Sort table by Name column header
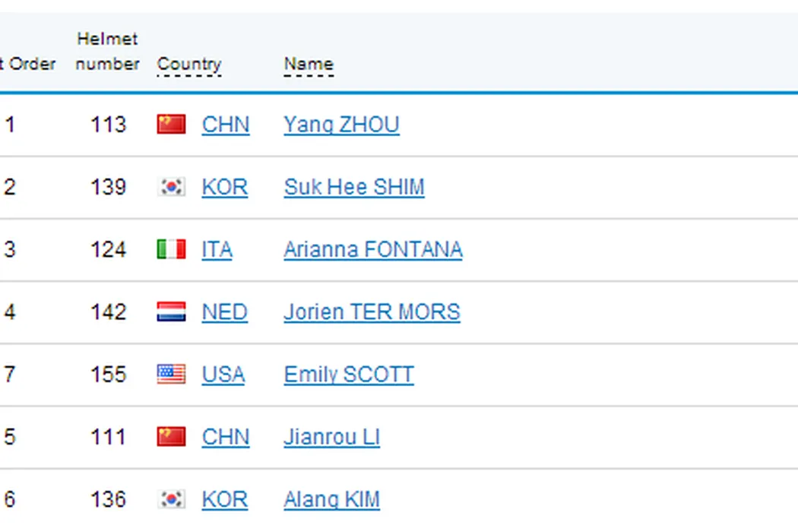798x532 pixels. [309, 65]
